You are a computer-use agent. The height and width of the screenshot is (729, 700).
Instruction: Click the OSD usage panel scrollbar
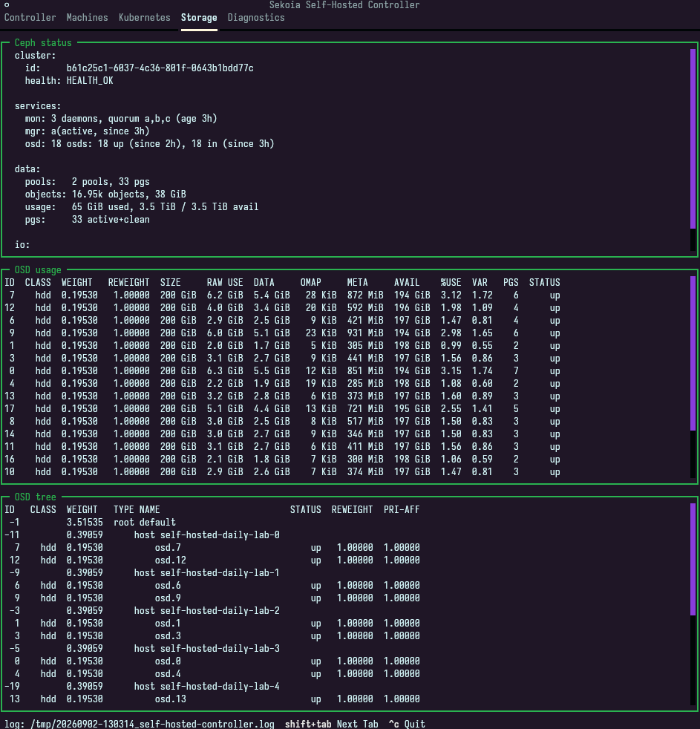coord(693,376)
